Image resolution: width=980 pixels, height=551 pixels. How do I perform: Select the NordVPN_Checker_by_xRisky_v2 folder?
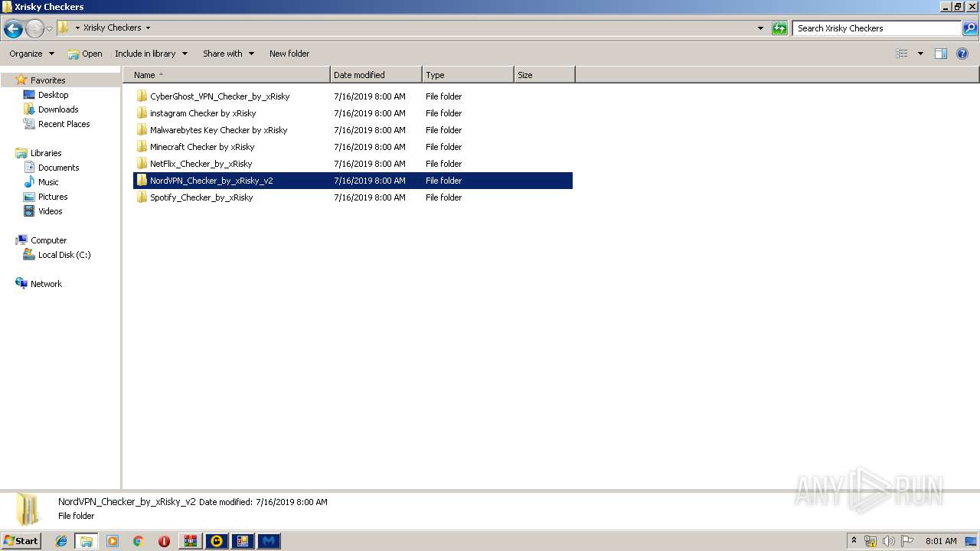353,181
